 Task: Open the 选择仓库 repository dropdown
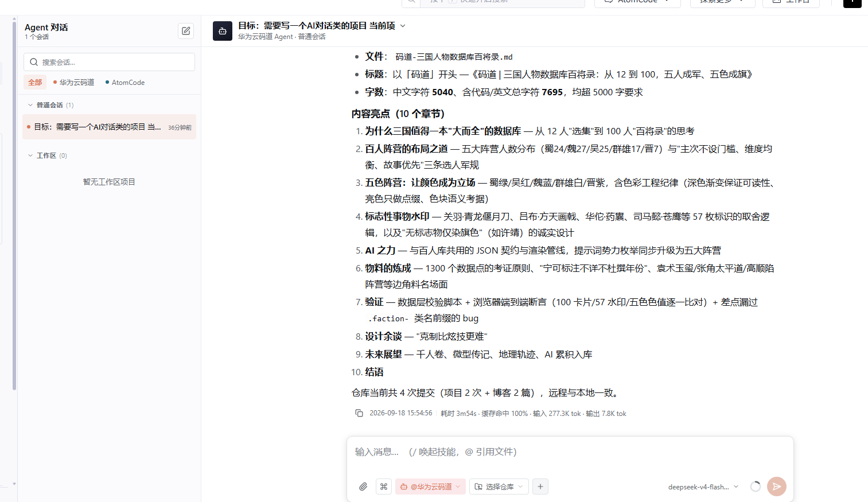[499, 487]
